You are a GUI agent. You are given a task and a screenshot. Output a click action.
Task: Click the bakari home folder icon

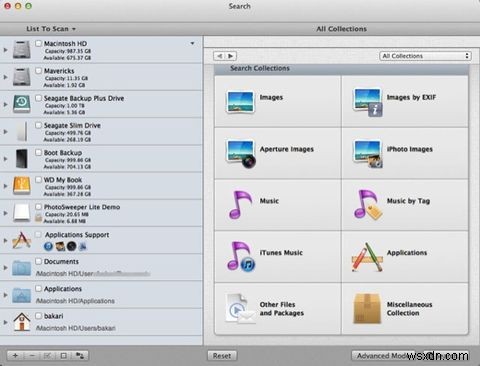click(22, 322)
